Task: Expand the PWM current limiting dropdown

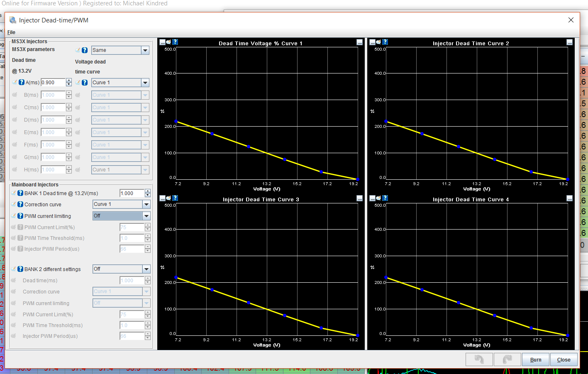Action: tap(146, 216)
